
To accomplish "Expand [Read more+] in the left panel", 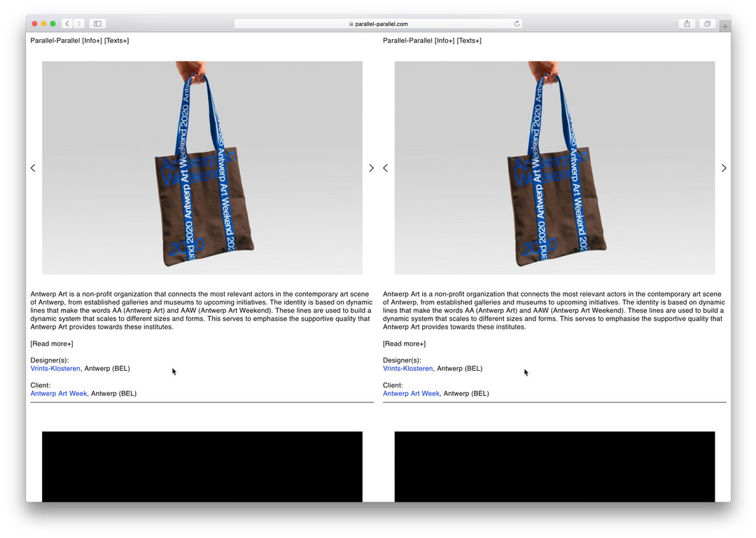I will click(x=52, y=344).
